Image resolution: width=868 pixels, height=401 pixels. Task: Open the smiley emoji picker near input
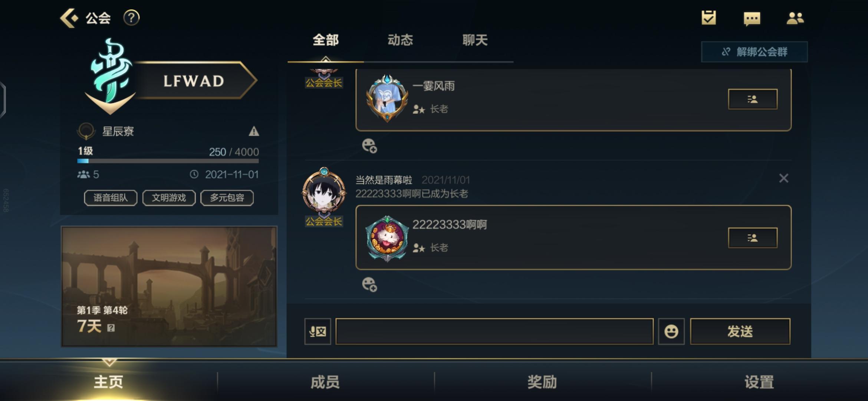pos(671,331)
